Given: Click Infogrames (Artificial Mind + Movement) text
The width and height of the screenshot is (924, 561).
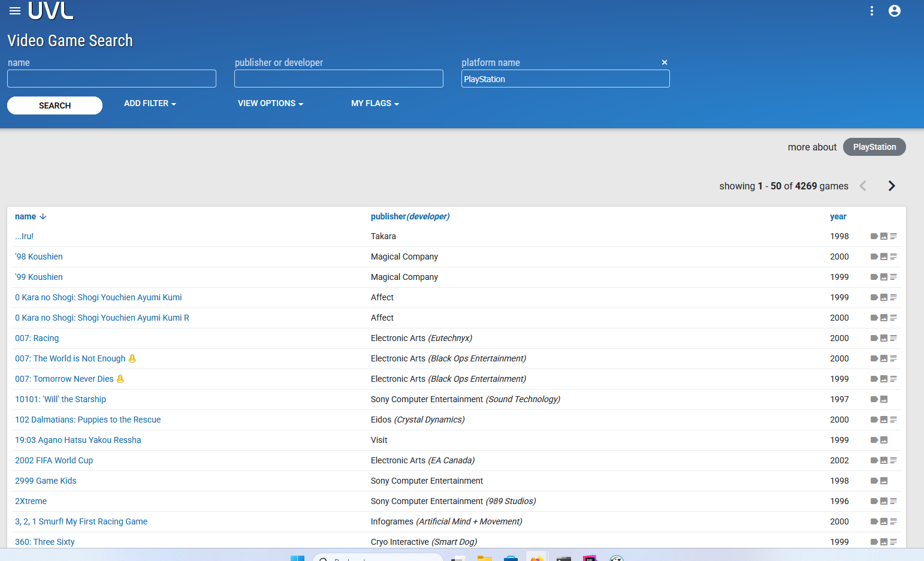Looking at the screenshot, I should coord(446,521).
